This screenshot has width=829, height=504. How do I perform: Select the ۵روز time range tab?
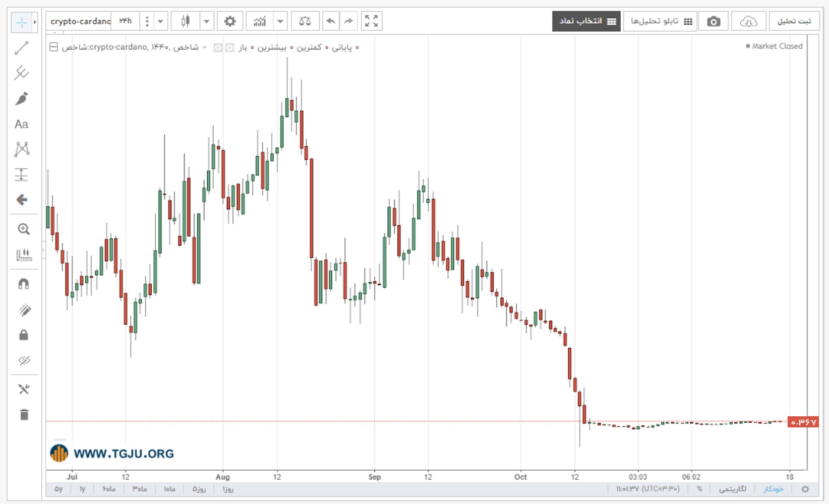coord(199,489)
